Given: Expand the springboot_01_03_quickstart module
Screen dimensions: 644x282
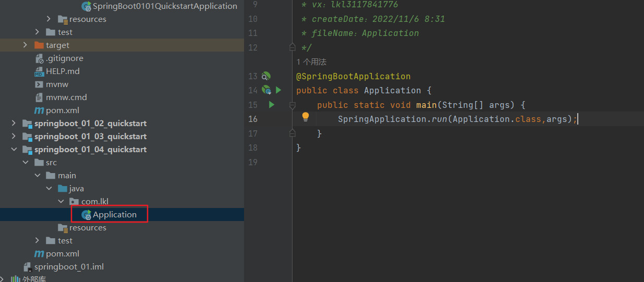Looking at the screenshot, I should click(x=14, y=136).
